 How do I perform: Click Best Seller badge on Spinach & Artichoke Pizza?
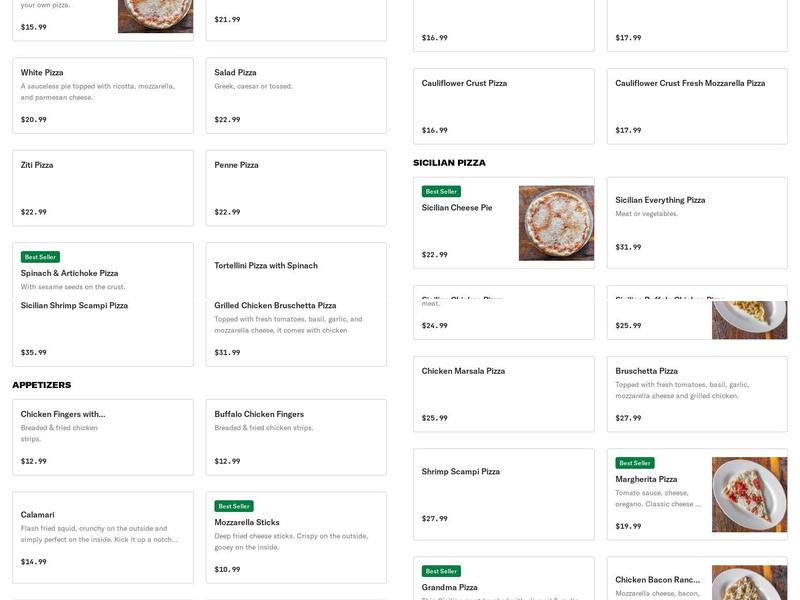coord(41,257)
